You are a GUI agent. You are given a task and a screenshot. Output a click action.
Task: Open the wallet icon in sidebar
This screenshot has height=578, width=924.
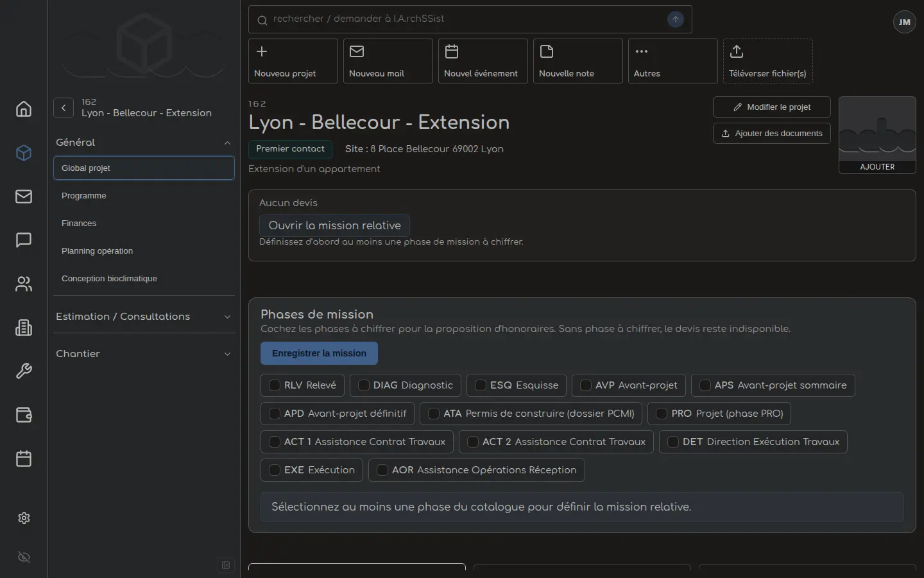[x=24, y=415]
